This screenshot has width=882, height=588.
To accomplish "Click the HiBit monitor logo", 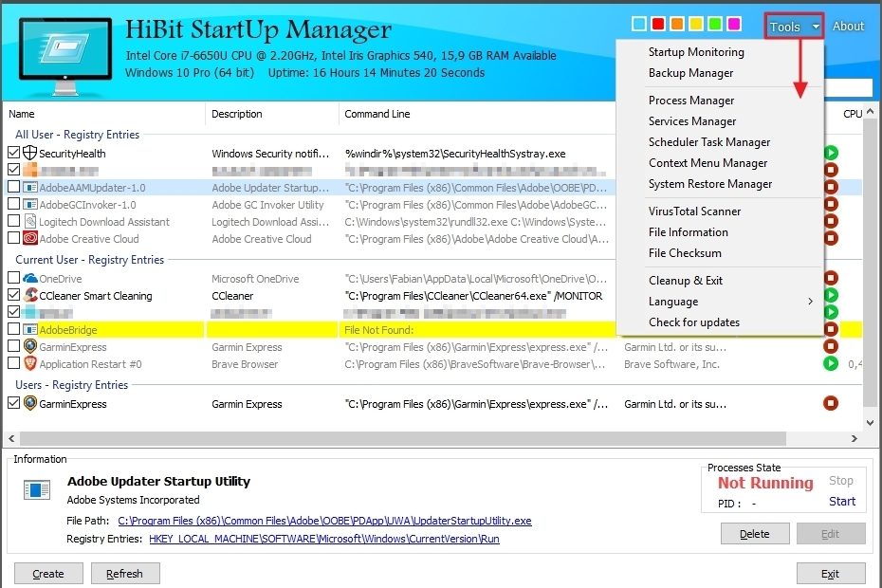I will (x=65, y=55).
